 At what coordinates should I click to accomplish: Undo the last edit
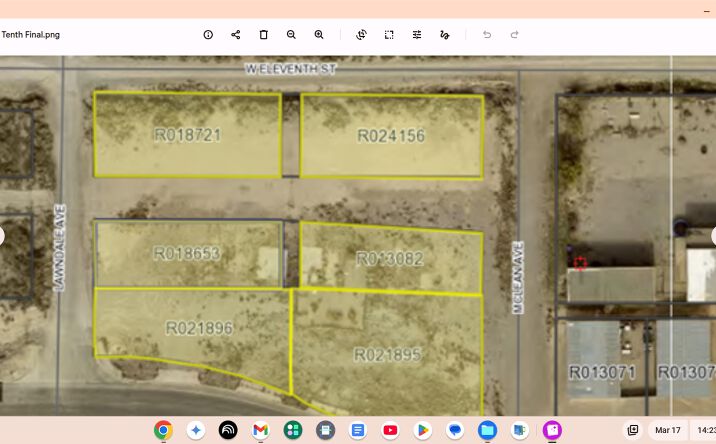487,35
